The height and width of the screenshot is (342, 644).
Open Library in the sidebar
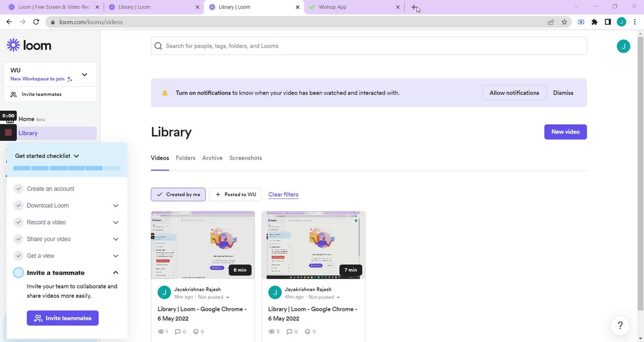[x=50, y=133]
